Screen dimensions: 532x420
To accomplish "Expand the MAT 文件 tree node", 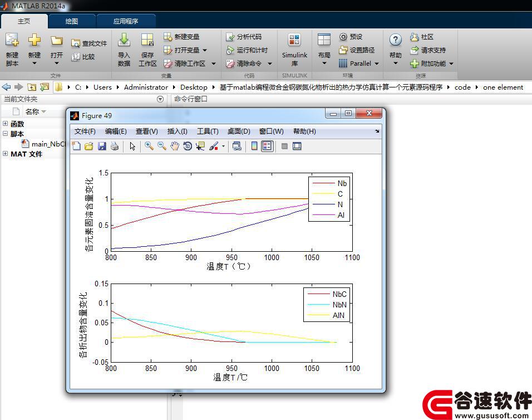I will [x=6, y=154].
